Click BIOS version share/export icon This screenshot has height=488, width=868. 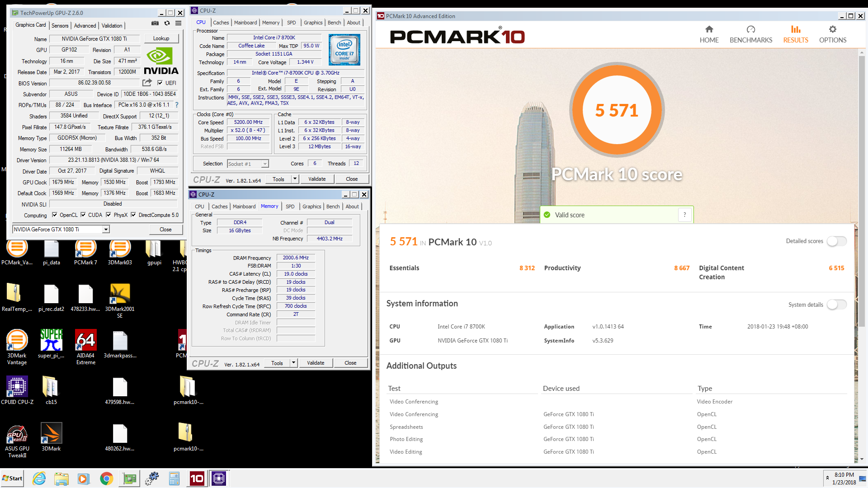[x=147, y=83]
